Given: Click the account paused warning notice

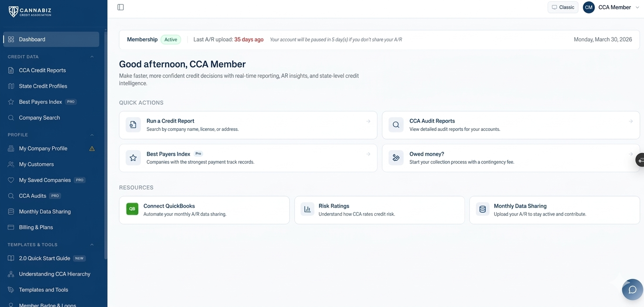Looking at the screenshot, I should pyautogui.click(x=336, y=40).
